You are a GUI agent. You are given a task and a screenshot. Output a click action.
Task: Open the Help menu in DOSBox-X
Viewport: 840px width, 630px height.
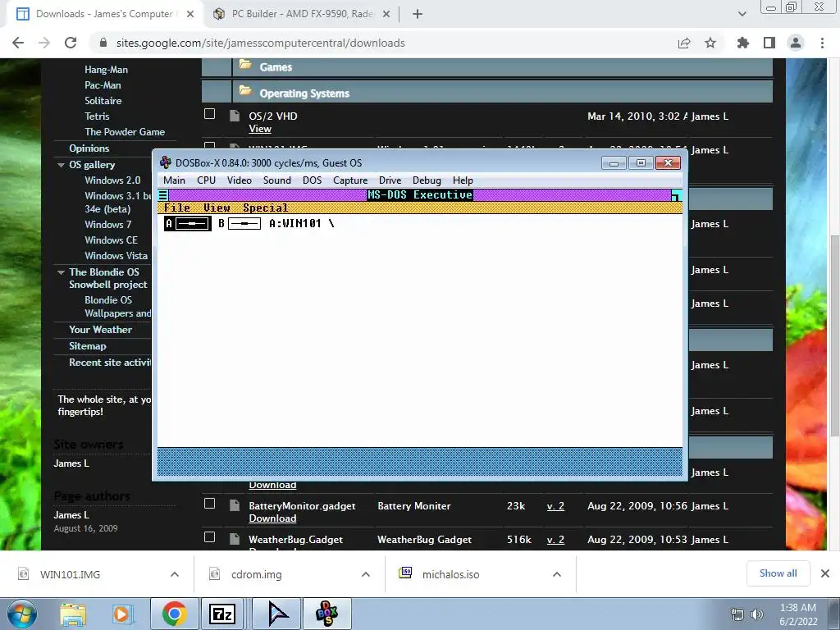(463, 180)
